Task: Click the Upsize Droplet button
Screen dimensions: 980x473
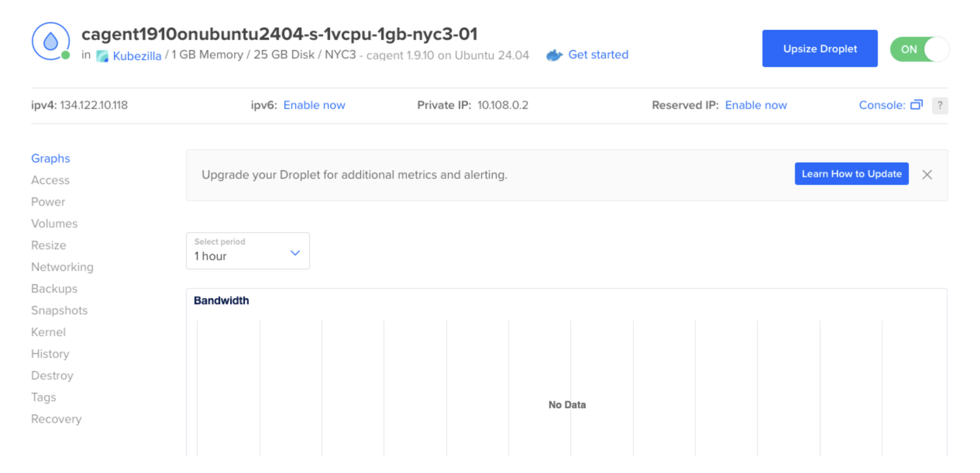Action: coord(819,48)
